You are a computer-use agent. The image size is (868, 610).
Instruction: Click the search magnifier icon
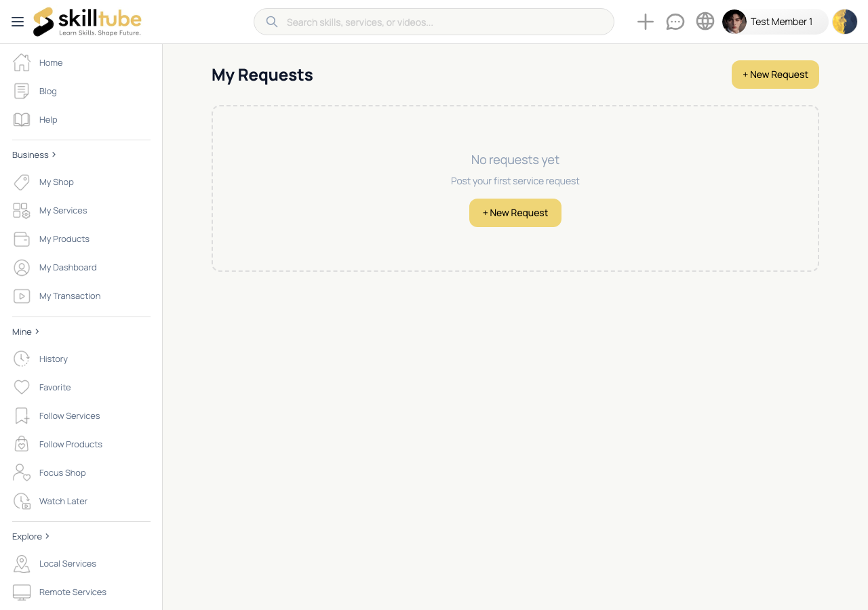coord(272,22)
